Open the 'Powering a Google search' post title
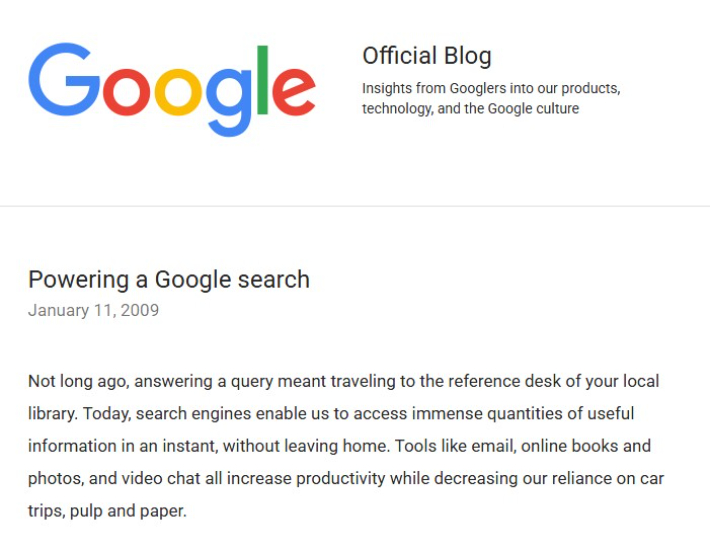The width and height of the screenshot is (710, 544). click(169, 279)
